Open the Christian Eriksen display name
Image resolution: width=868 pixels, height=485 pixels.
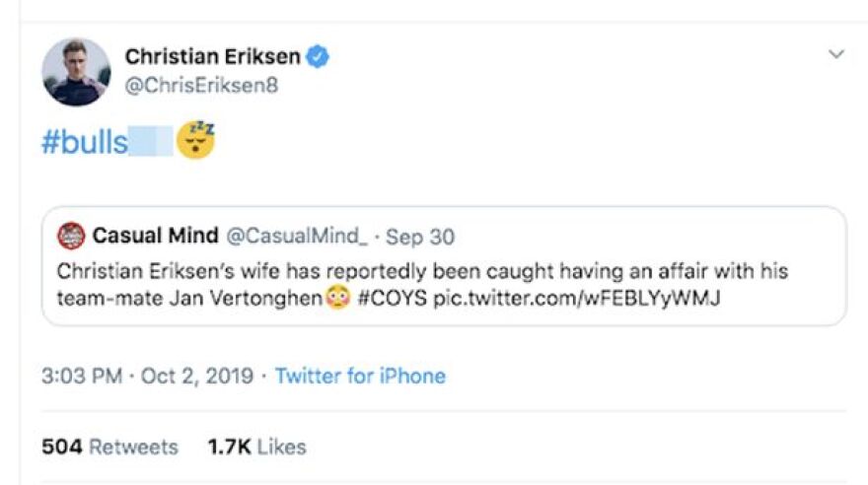coord(212,57)
